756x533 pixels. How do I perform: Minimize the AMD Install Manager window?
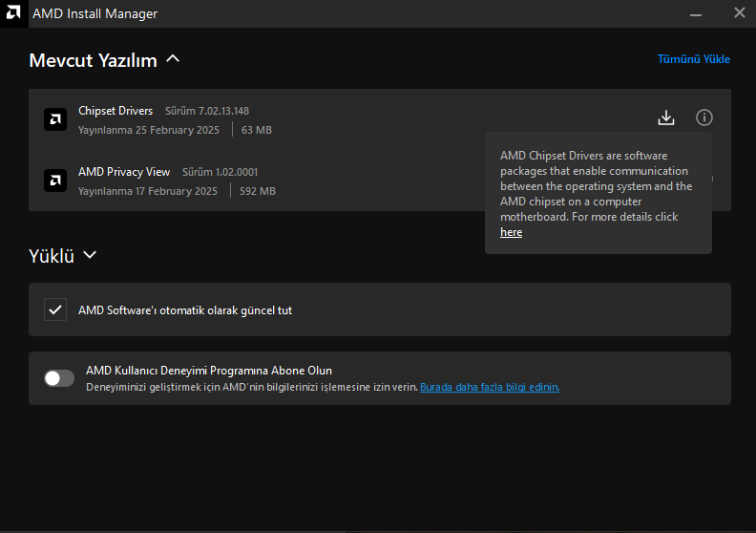(695, 14)
